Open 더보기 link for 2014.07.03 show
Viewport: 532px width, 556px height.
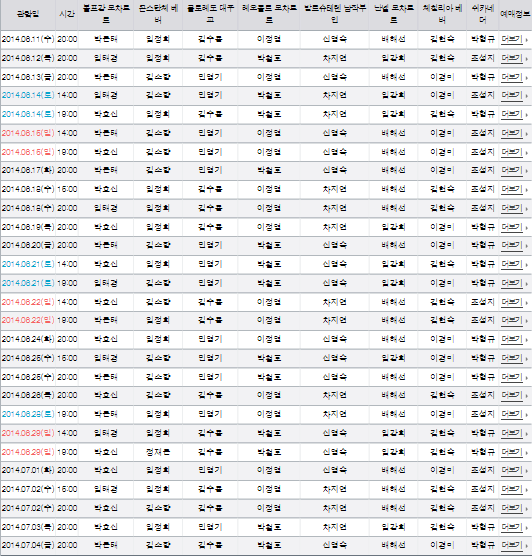[x=512, y=527]
